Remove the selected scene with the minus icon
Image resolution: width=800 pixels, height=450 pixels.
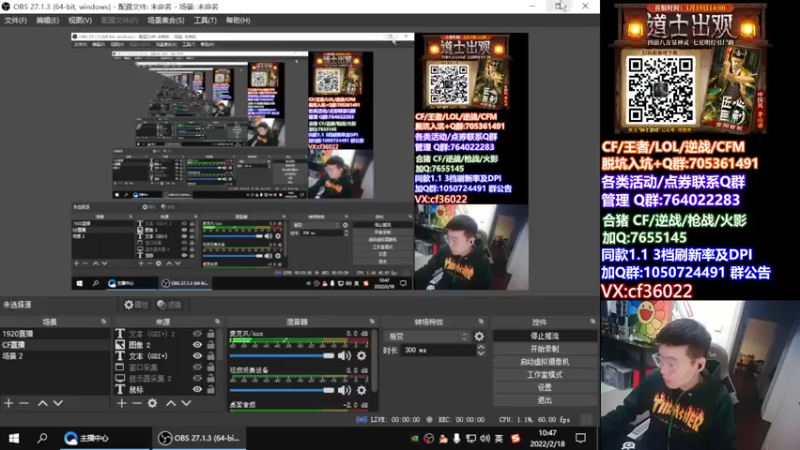24,404
